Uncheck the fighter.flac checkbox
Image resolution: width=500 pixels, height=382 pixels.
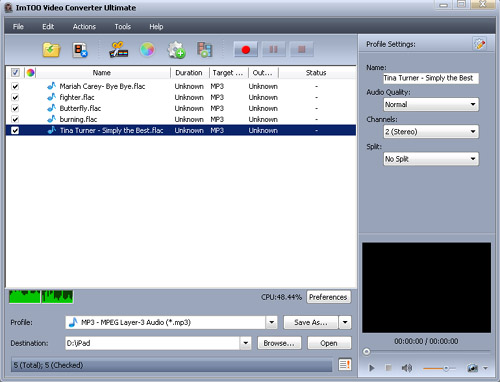pos(15,97)
